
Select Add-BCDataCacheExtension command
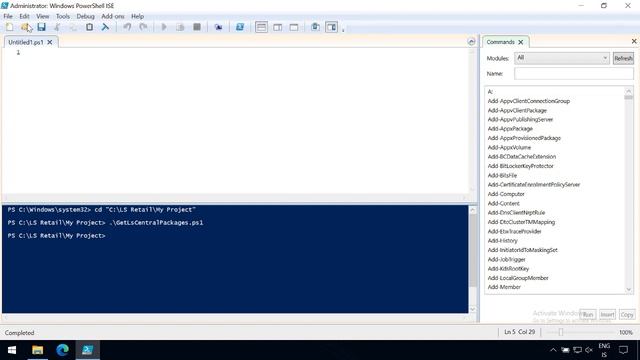pos(522,157)
